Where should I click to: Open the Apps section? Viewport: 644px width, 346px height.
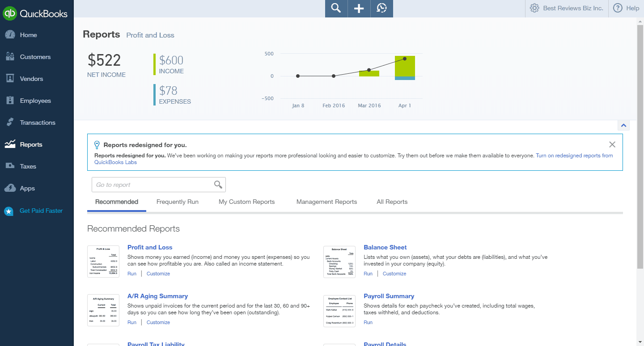(26, 188)
